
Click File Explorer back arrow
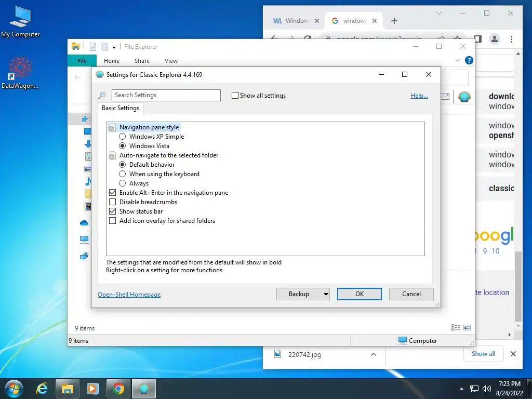(77, 77)
